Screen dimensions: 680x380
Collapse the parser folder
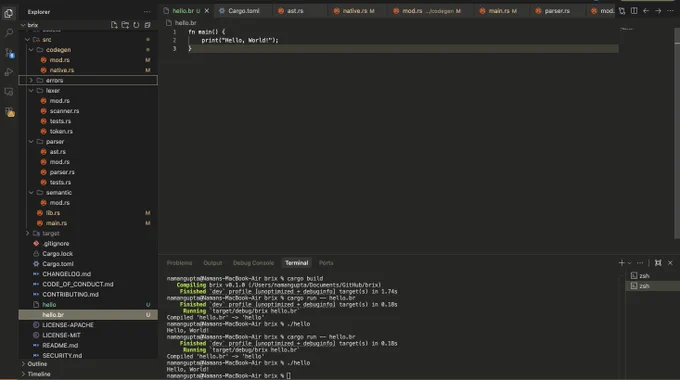pyautogui.click(x=31, y=141)
